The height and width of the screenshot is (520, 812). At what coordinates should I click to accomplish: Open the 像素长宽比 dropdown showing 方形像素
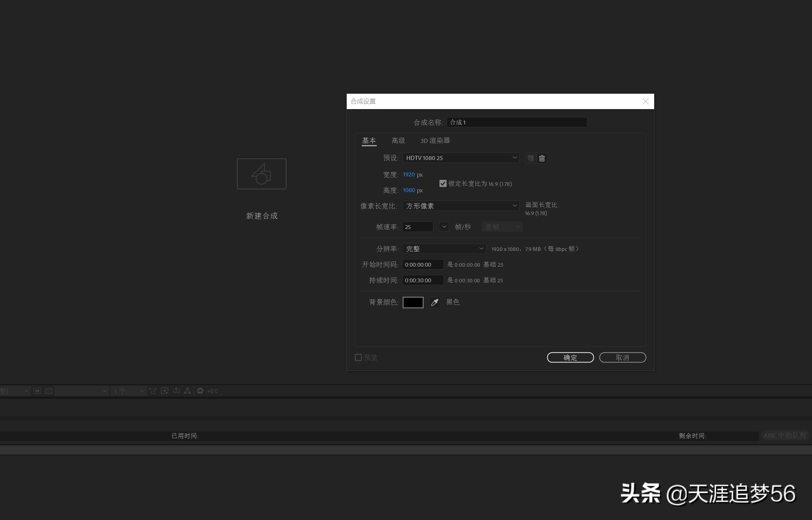[x=461, y=206]
